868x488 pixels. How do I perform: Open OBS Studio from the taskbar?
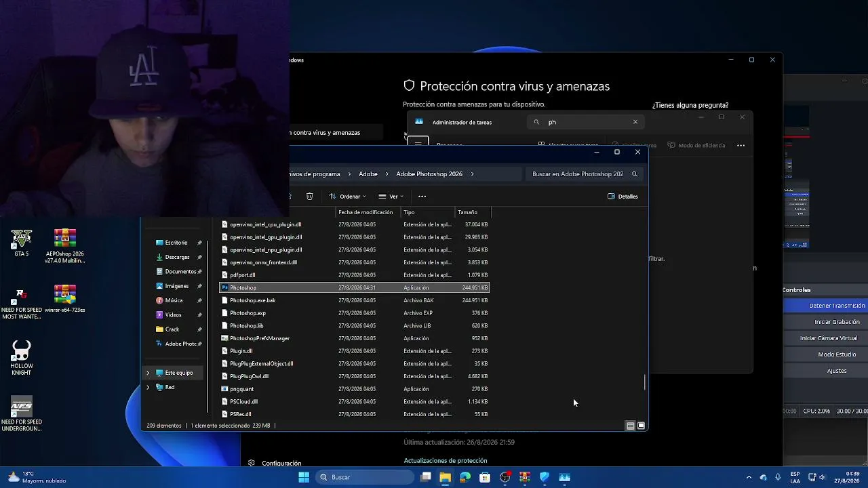click(505, 477)
